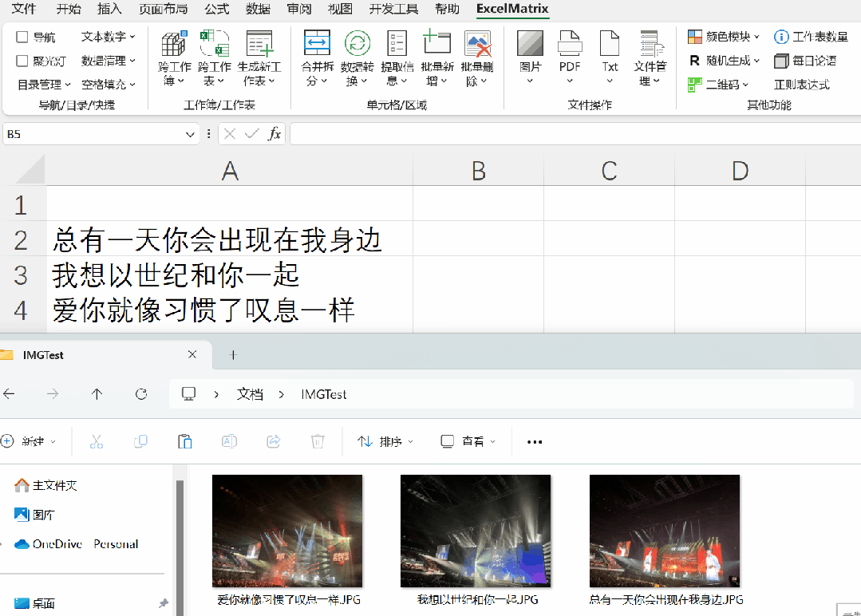Click the Share icon in Explorer toolbar

pyautogui.click(x=274, y=441)
